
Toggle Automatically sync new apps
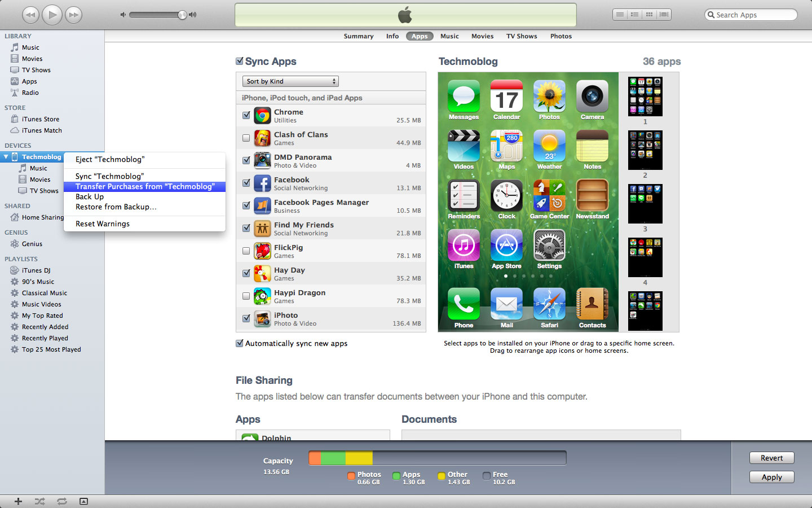(x=240, y=343)
